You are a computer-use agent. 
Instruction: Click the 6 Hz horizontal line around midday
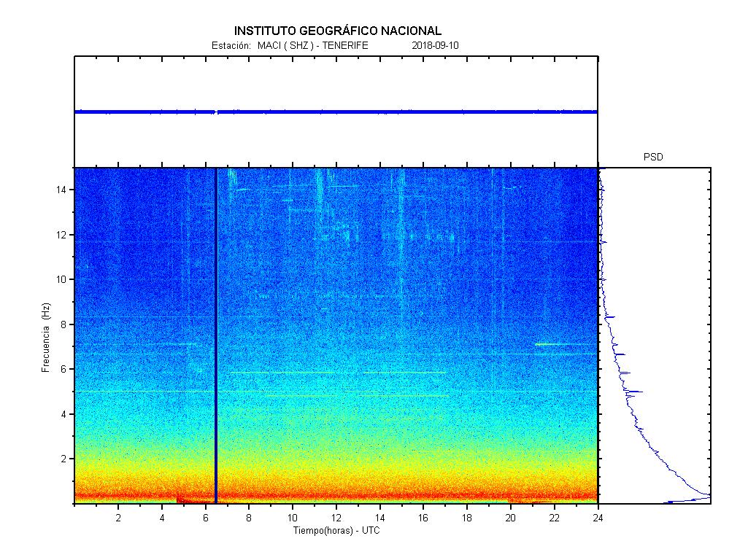point(336,372)
